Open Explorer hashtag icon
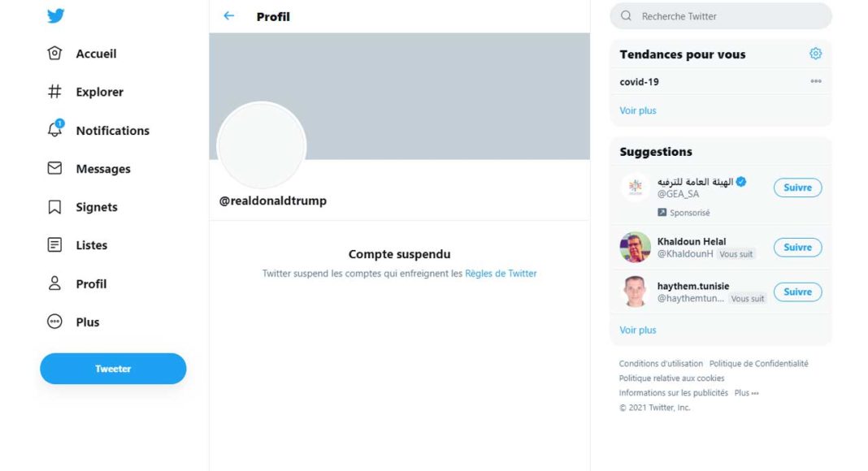 coord(54,91)
